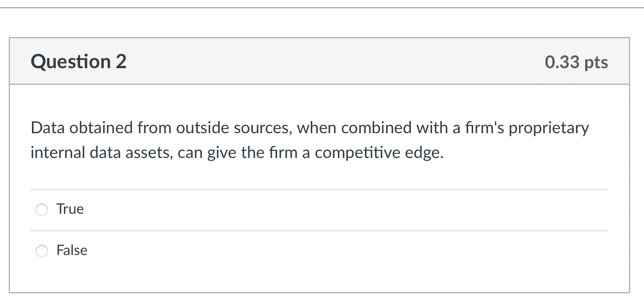Click the Question 2 heading
The width and height of the screenshot is (644, 300).
coord(78,61)
